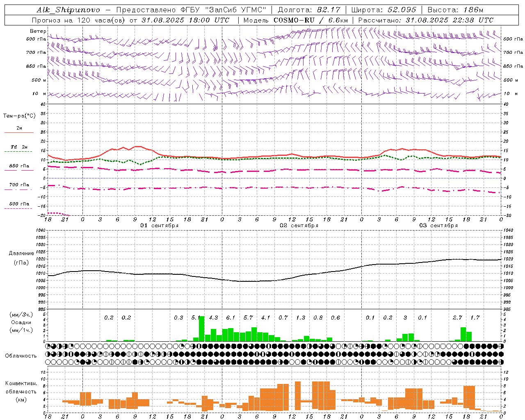Click the 2.7 precipitation total

457,317
